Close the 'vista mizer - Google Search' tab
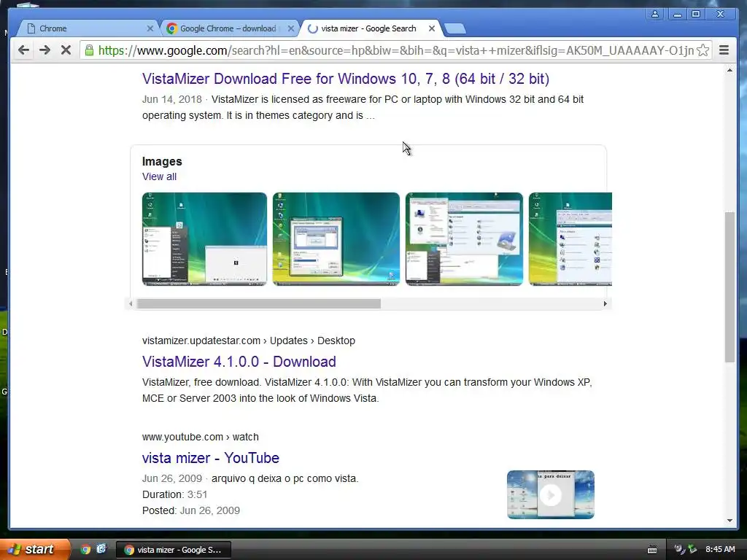This screenshot has width=747, height=560. pyautogui.click(x=432, y=28)
